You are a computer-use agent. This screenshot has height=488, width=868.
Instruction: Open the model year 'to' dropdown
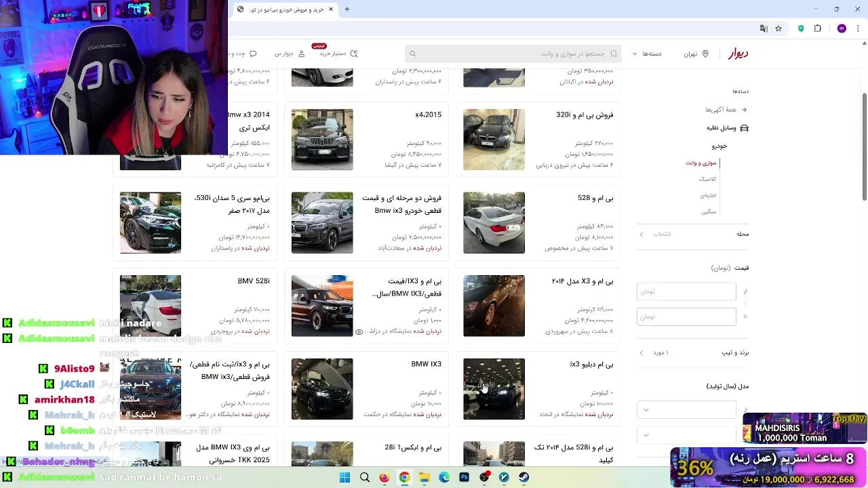pos(686,434)
